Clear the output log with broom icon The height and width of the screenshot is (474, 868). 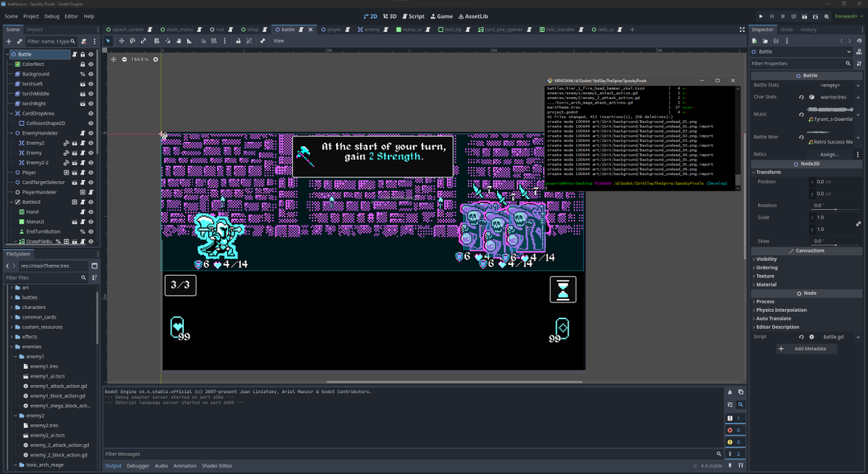tap(730, 392)
